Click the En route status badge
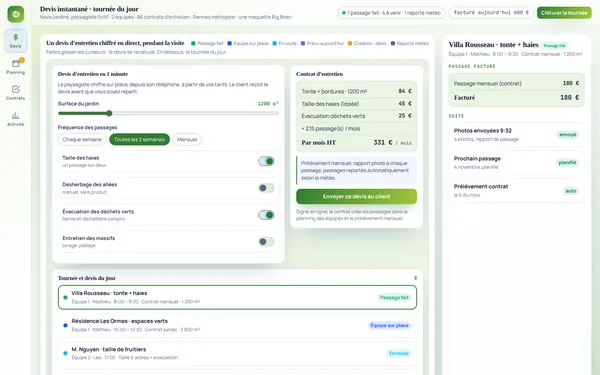The width and height of the screenshot is (600, 375). point(399,353)
